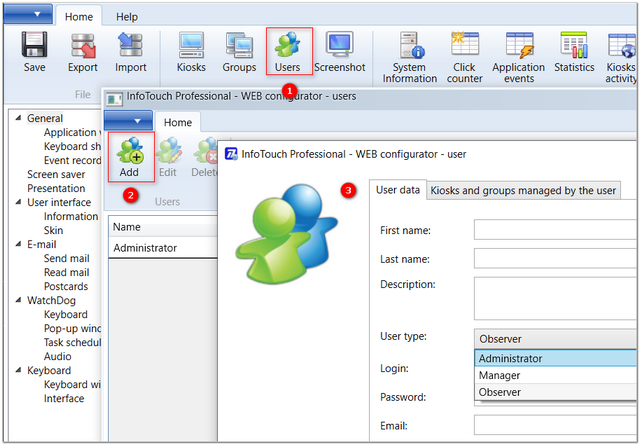Click the Description text area
Image resolution: width=640 pixels, height=445 pixels.
[x=556, y=298]
